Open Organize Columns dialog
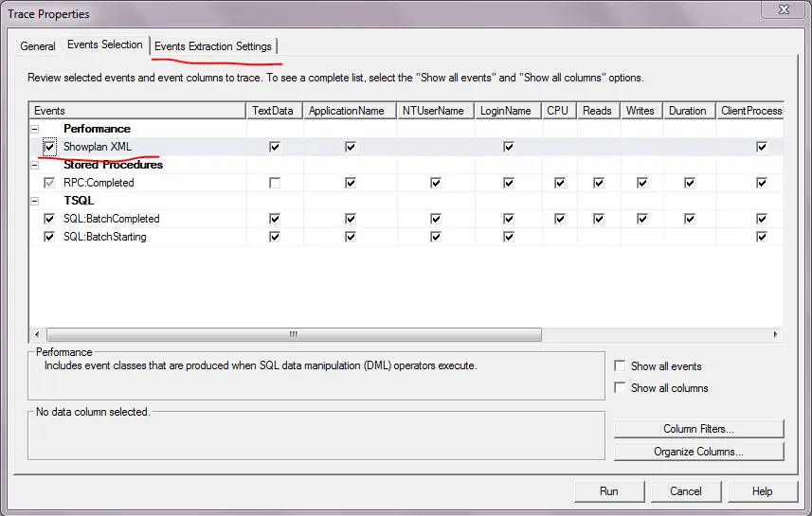Screen dimensions: 812x516 point(698,452)
